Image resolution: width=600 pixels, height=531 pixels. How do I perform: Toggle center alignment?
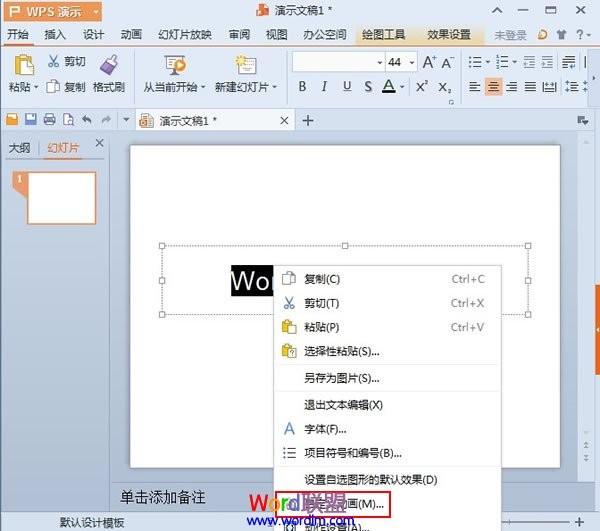(493, 87)
